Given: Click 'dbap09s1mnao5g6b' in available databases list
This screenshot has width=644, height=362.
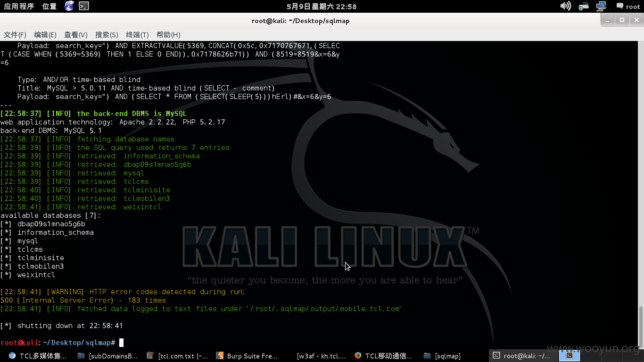Looking at the screenshot, I should click(x=51, y=224).
